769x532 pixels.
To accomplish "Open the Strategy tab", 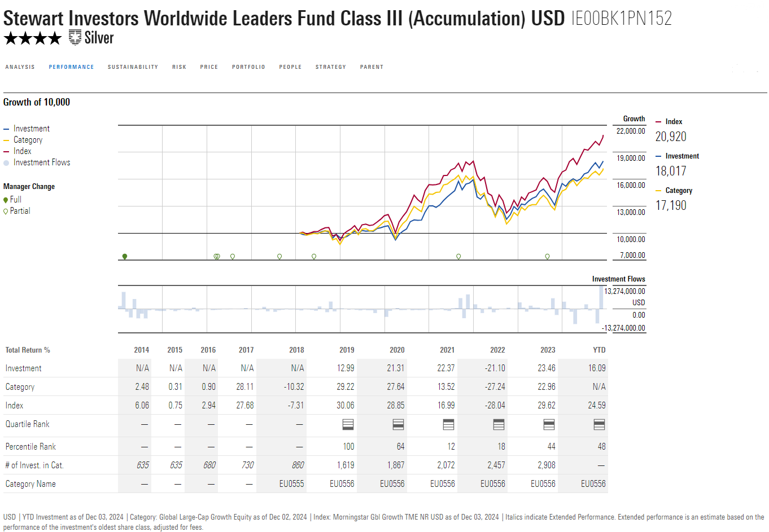I will tap(331, 67).
